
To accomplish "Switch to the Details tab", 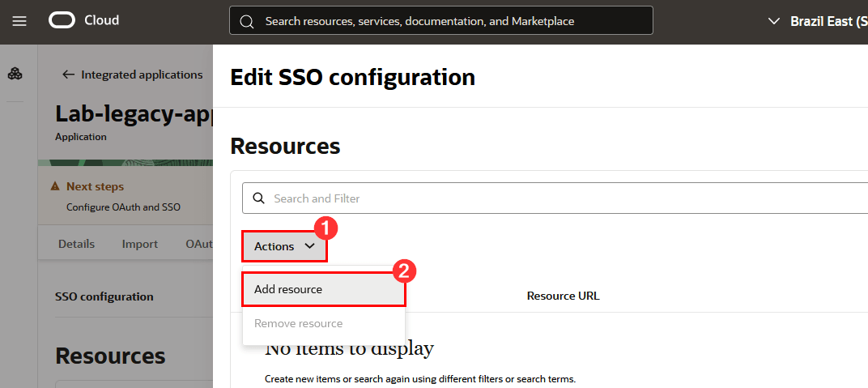I will coord(76,244).
